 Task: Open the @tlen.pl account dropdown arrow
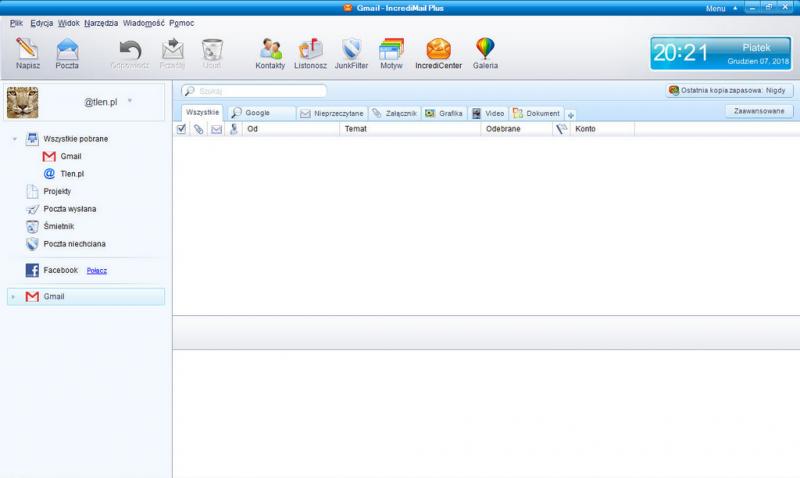(x=130, y=101)
